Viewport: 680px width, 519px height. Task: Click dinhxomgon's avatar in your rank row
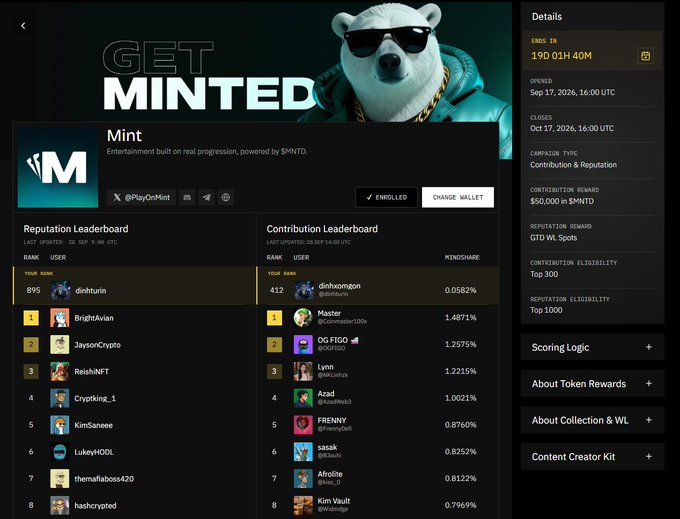pos(304,291)
